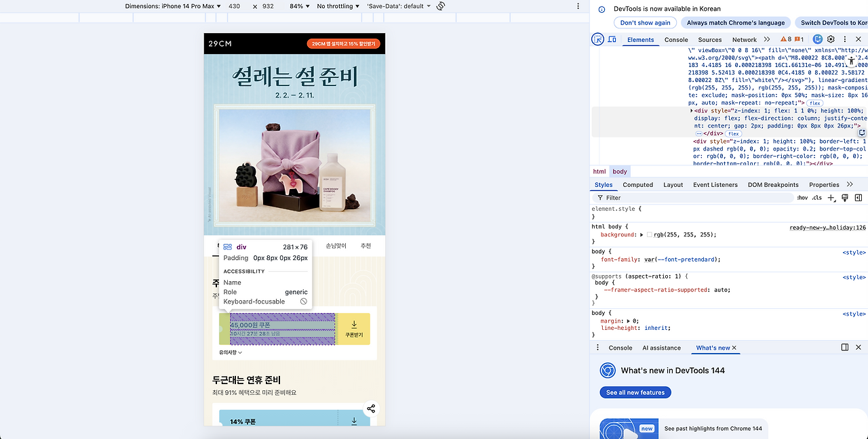Click See all new features button
The width and height of the screenshot is (868, 439).
(x=635, y=392)
